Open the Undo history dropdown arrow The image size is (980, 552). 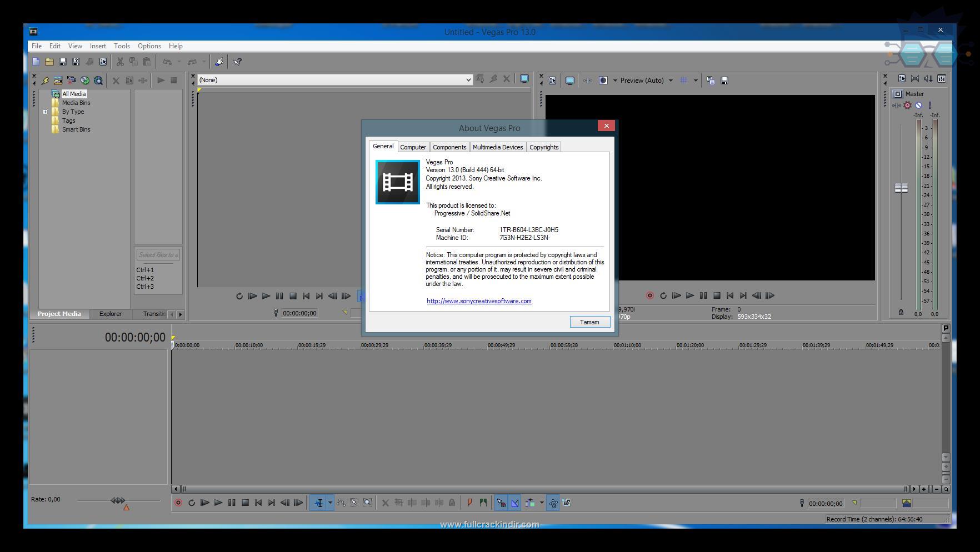click(179, 62)
